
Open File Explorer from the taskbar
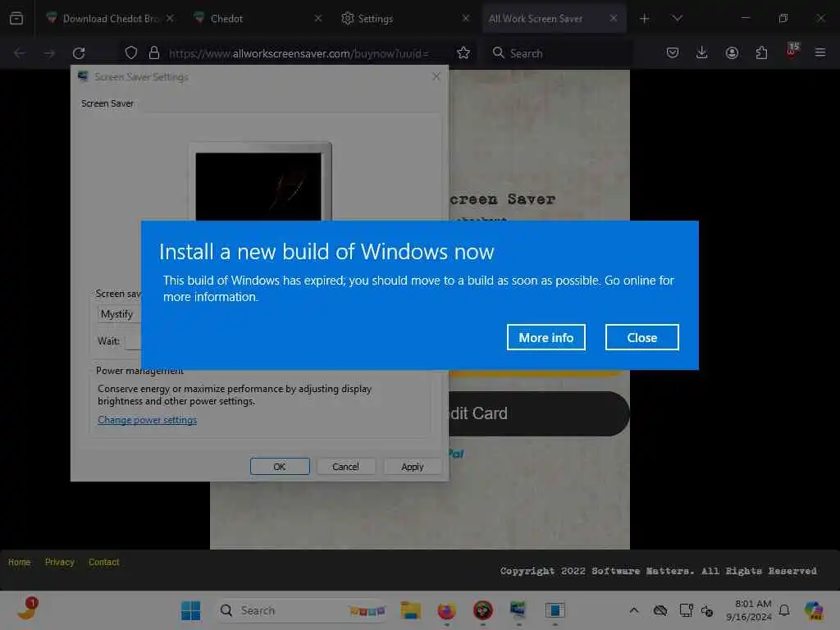(x=411, y=610)
